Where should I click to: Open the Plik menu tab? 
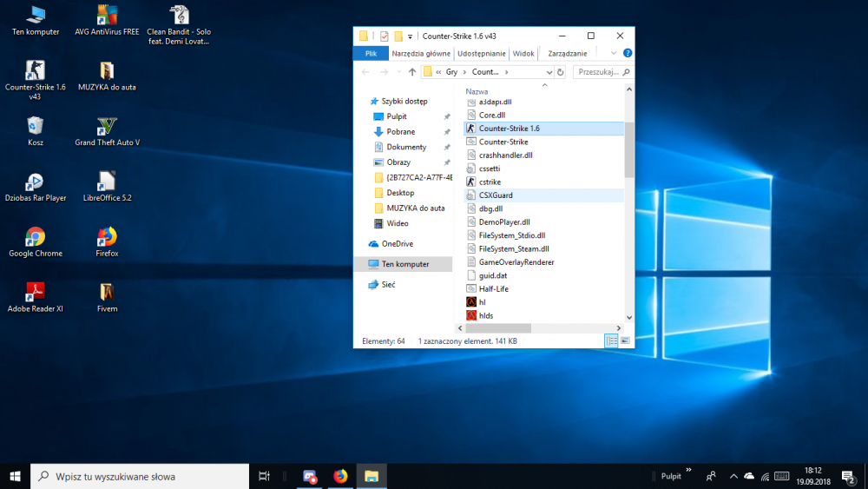pyautogui.click(x=371, y=53)
